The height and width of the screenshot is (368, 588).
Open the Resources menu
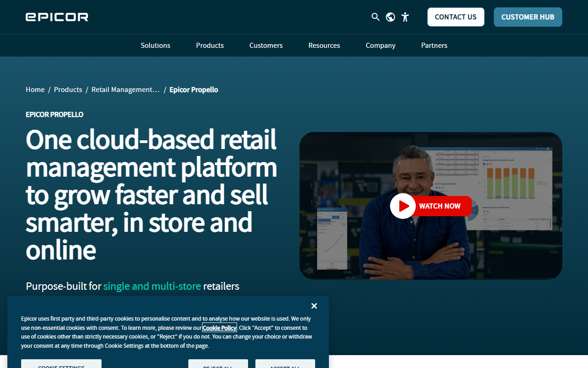(324, 46)
